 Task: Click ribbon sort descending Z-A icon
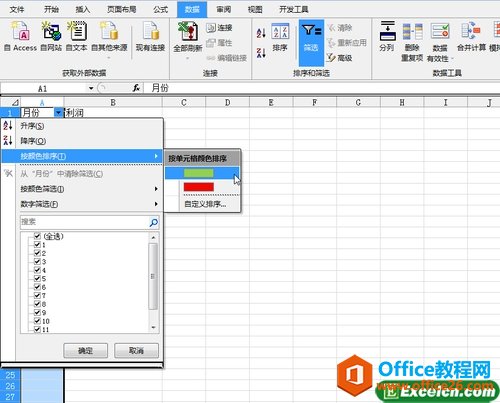click(261, 53)
